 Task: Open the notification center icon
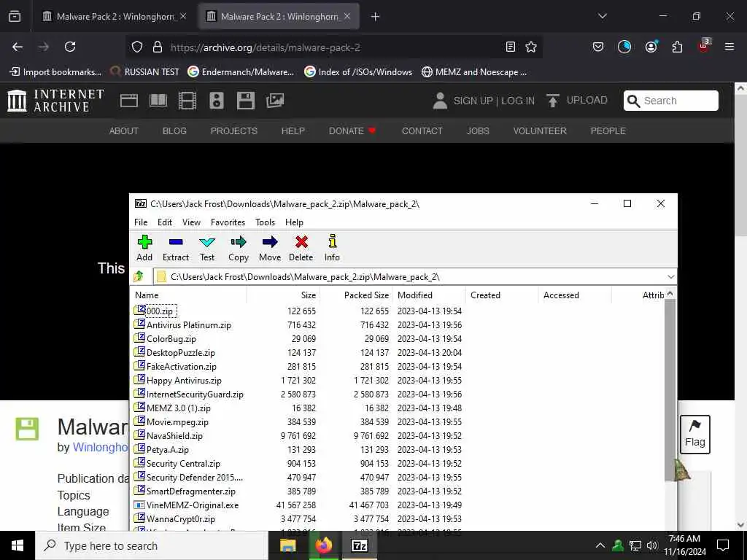723,545
